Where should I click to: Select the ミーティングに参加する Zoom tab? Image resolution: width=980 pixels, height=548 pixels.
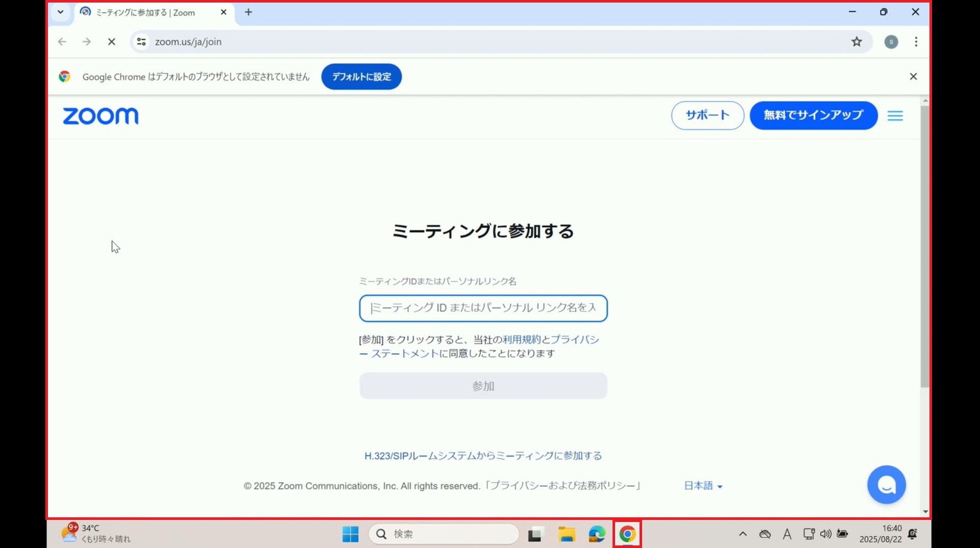coord(145,12)
